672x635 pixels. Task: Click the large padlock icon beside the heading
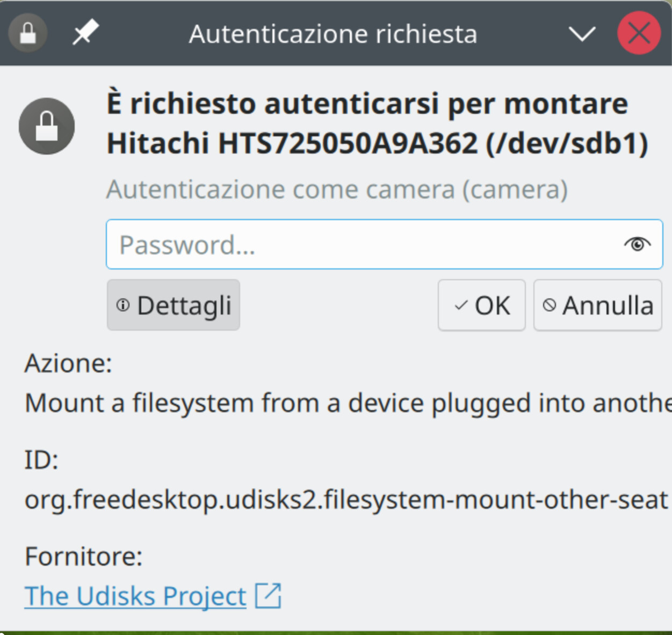coord(47,126)
